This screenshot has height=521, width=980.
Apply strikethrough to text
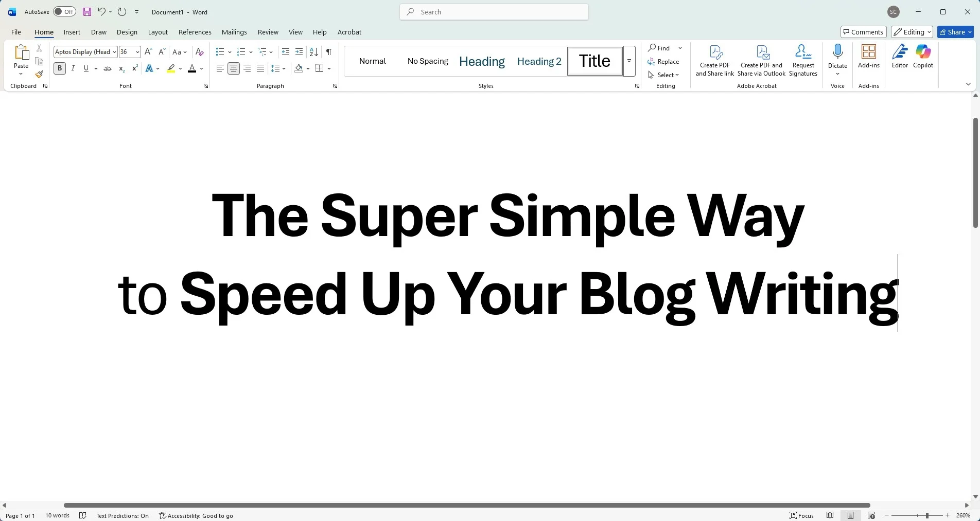click(x=107, y=68)
